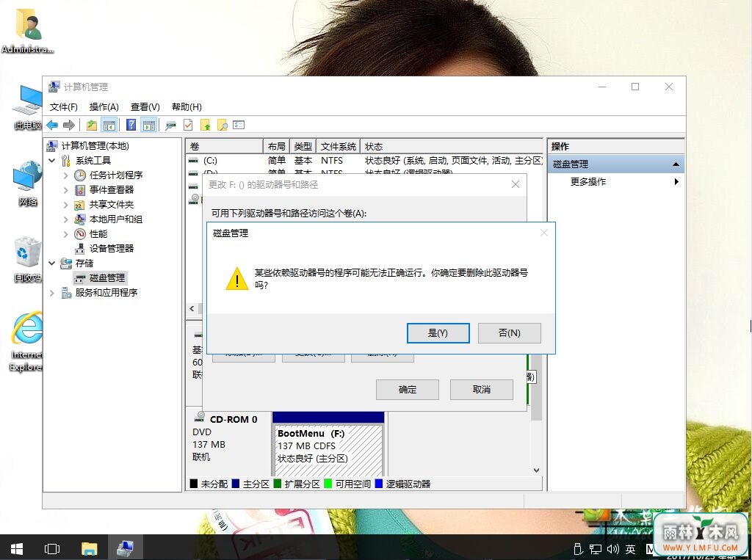The width and height of the screenshot is (752, 560).
Task: Click the 英 input language indicator
Action: [630, 548]
